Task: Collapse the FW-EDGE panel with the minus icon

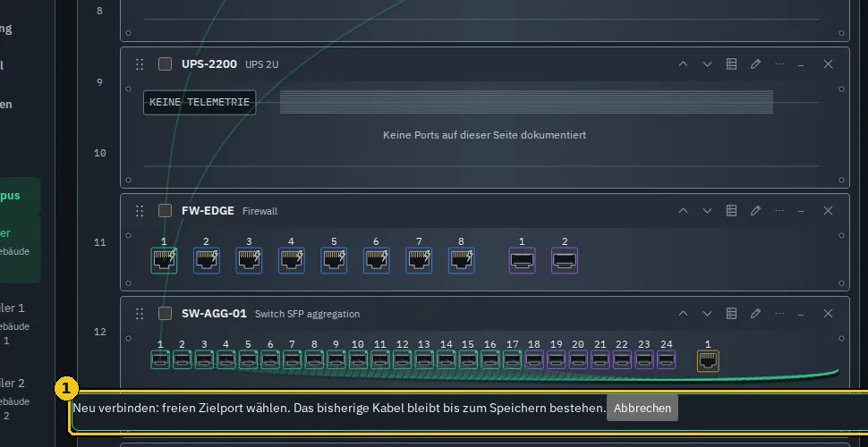Action: point(801,211)
